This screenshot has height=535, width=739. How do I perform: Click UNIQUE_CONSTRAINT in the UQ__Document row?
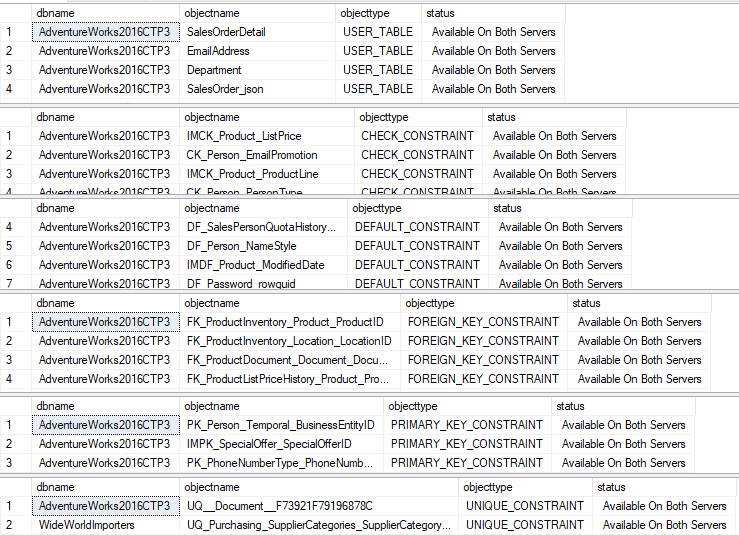pos(526,506)
